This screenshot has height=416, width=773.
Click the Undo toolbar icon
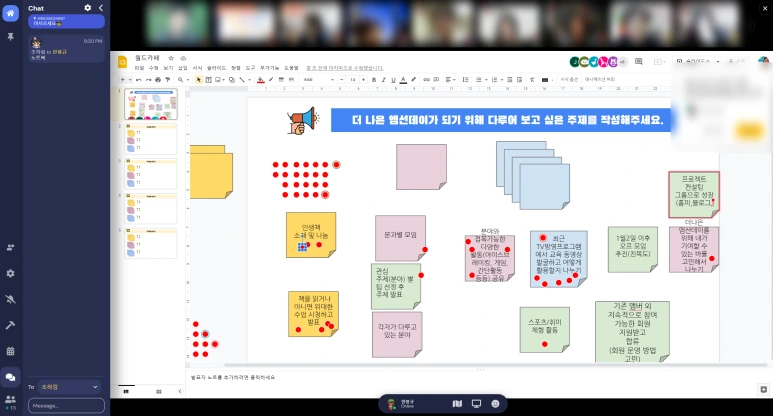point(139,79)
